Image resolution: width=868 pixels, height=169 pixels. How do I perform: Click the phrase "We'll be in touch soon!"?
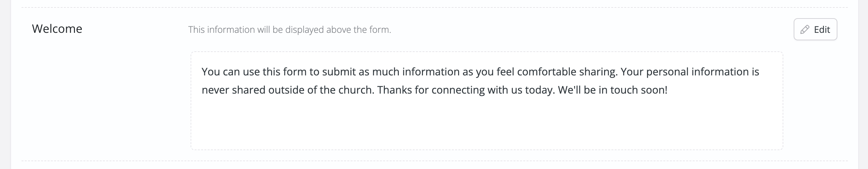(613, 90)
